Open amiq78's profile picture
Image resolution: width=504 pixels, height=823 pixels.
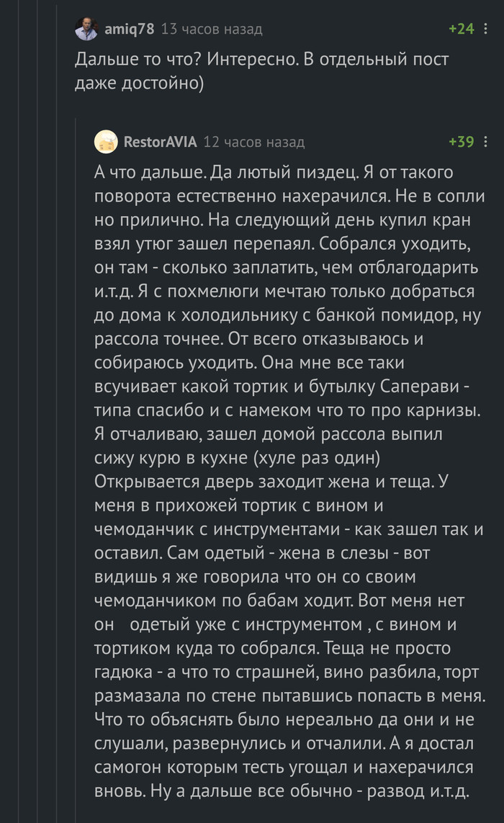[x=86, y=30]
